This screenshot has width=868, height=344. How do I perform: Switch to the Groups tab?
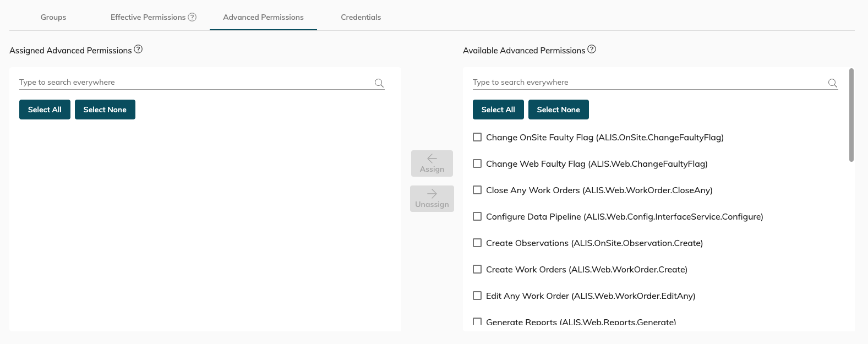tap(53, 17)
